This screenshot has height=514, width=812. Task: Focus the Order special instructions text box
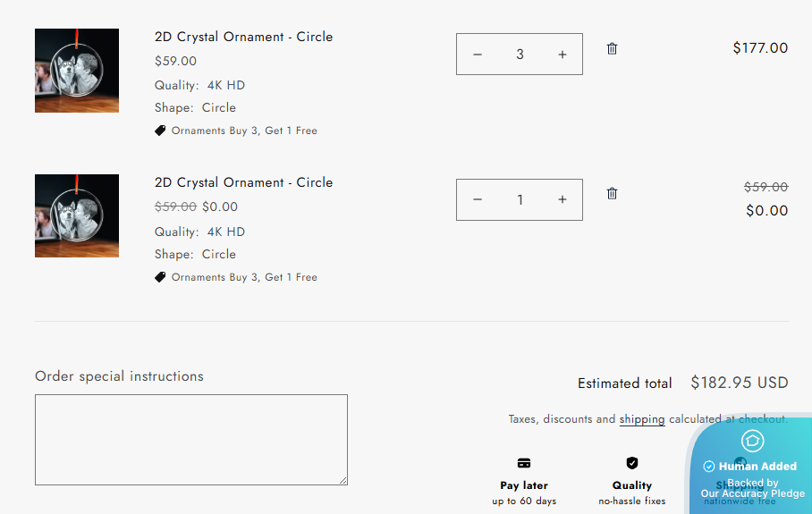190,440
